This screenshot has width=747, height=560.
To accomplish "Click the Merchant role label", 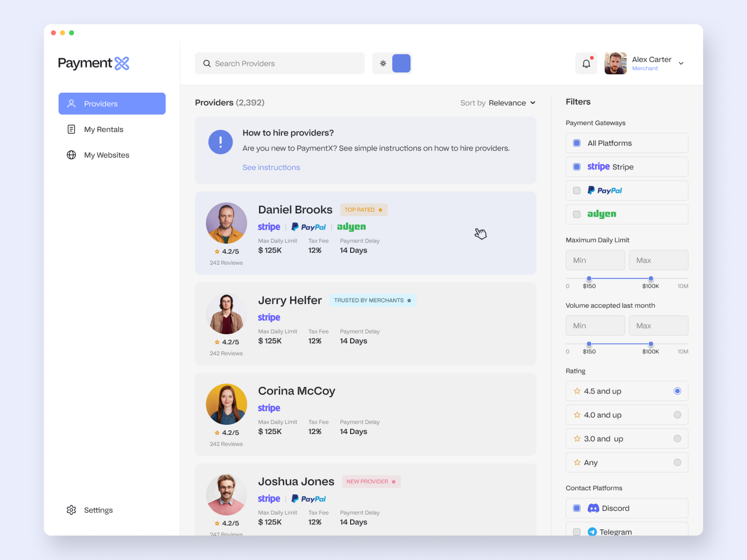I will [645, 68].
